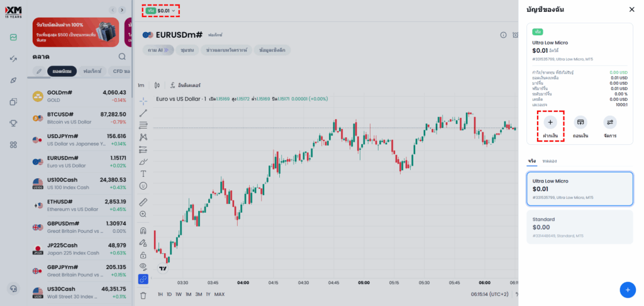Select the 1D chart range button
Viewport: 644px width, 306px height.
[169, 294]
